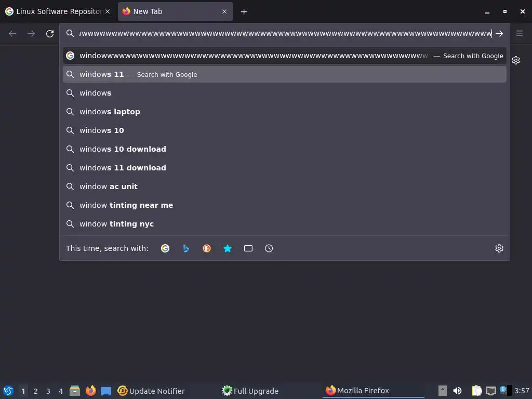Search open tabs using the tabs icon
Viewport: 532px width, 399px height.
coord(248,248)
